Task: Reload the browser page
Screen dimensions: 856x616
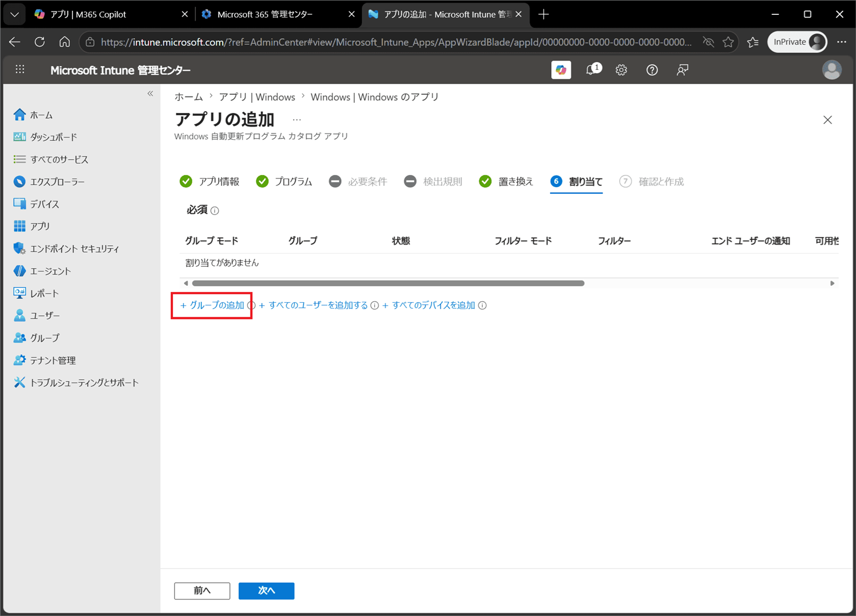Action: pyautogui.click(x=39, y=42)
